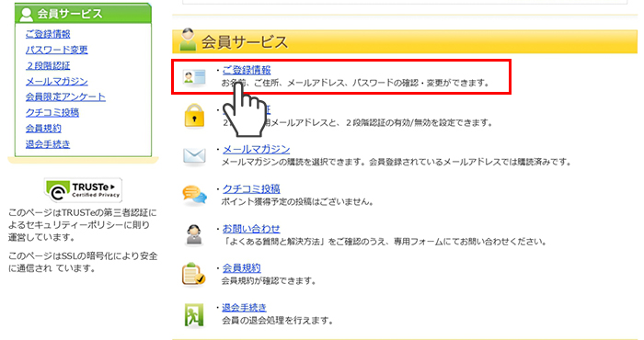This screenshot has height=340, width=644.
Task: Select パスワード変更 in the sidebar menu
Action: (57, 50)
